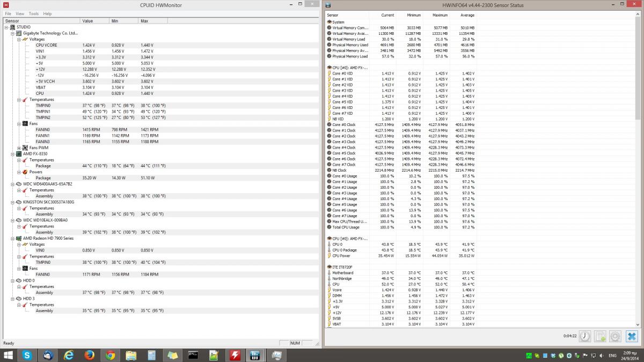Image resolution: width=644 pixels, height=362 pixels.
Task: Select the NB VID row in HWiNFO64
Action: (x=401, y=119)
